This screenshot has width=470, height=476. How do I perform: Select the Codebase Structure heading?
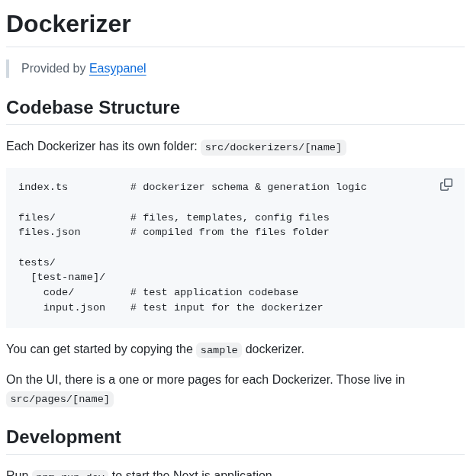click(x=93, y=108)
